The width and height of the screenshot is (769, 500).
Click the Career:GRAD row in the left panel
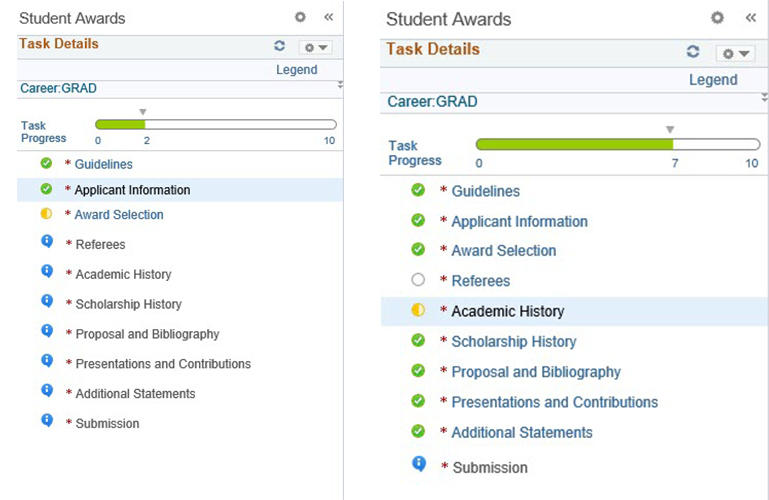(x=58, y=88)
